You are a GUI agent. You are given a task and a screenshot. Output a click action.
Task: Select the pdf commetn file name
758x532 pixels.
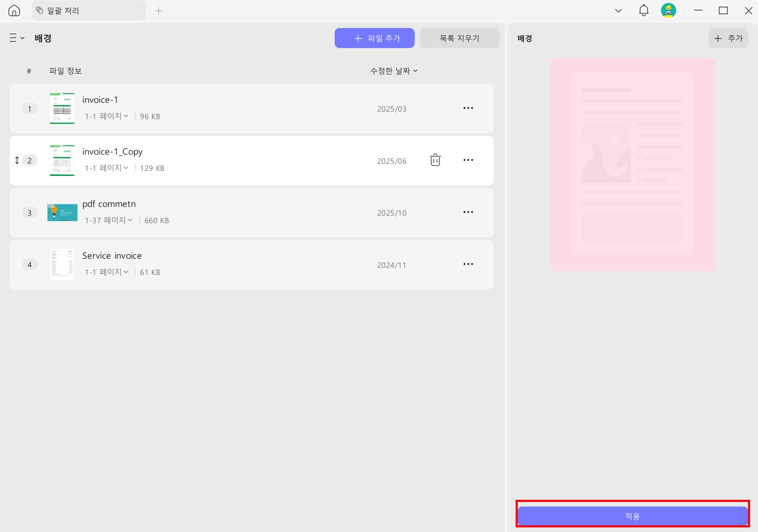click(109, 204)
